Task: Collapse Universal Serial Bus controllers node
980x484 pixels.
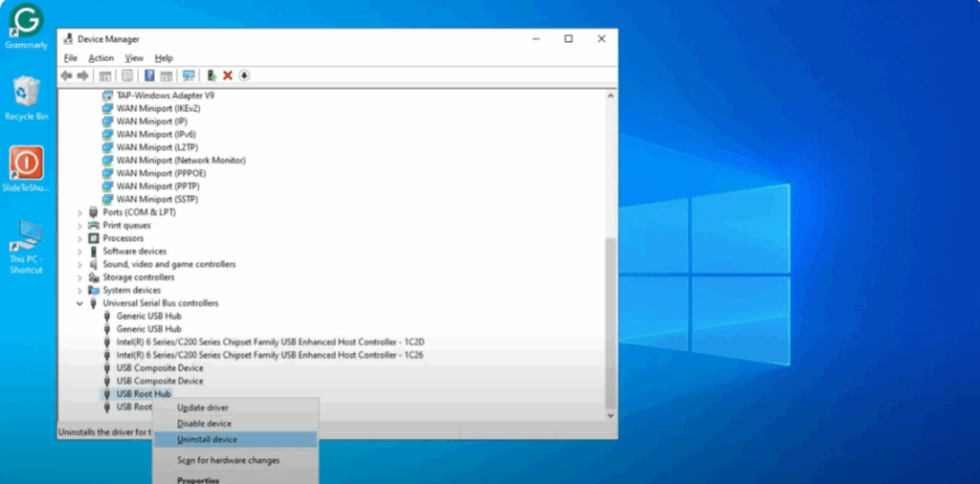Action: tap(79, 303)
